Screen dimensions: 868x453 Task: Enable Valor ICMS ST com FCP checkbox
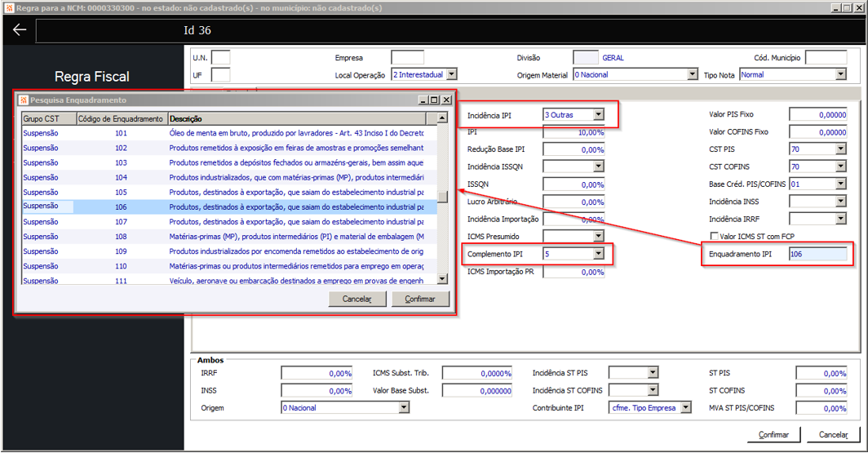pos(714,236)
